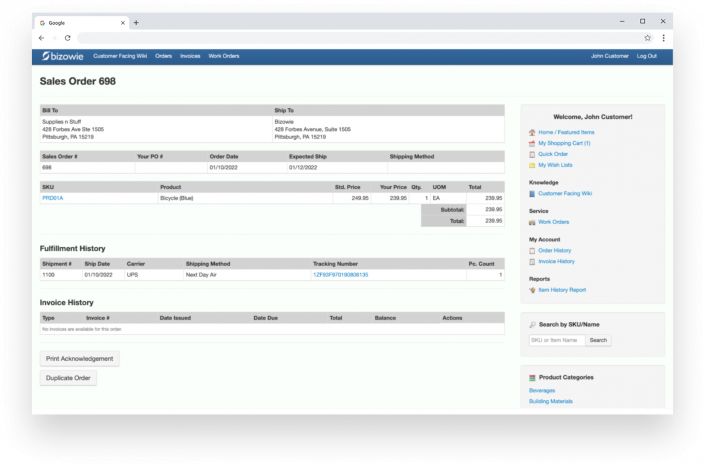The width and height of the screenshot is (705, 465).
Task: Click the Expected Ship value 01/12/2022
Action: click(303, 167)
